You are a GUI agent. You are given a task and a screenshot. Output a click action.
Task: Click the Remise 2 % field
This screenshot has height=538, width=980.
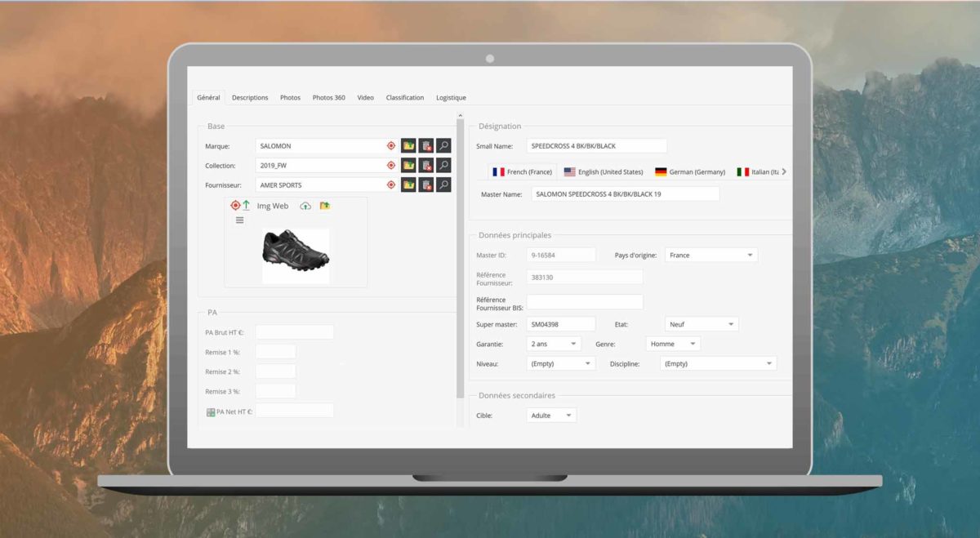click(275, 371)
